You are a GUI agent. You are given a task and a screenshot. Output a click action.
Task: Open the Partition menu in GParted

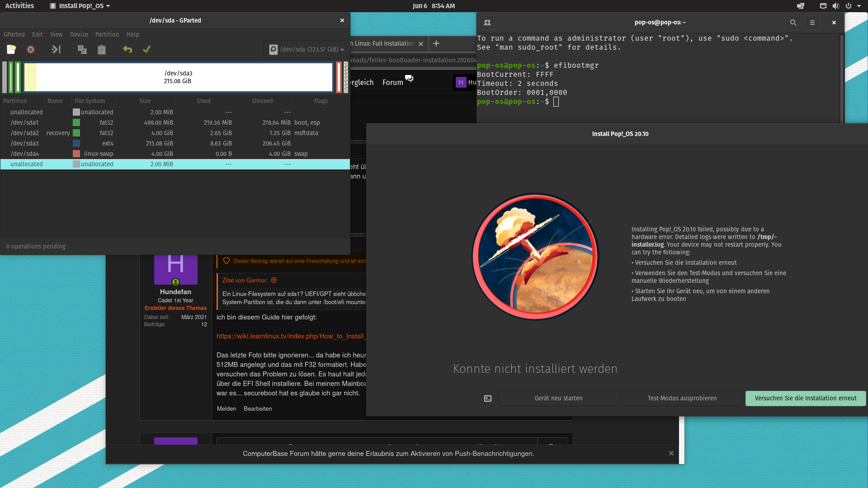point(107,35)
